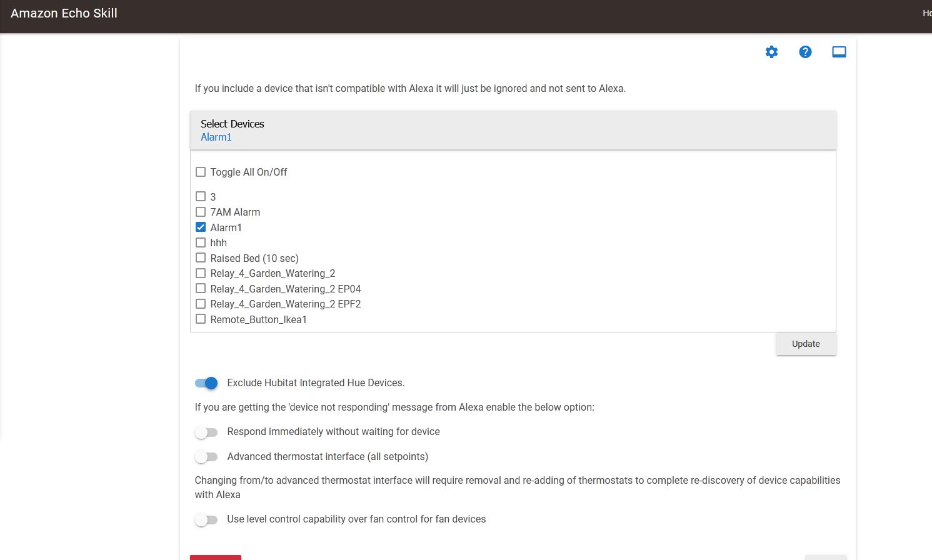Open the settings gear icon
932x560 pixels.
(771, 52)
